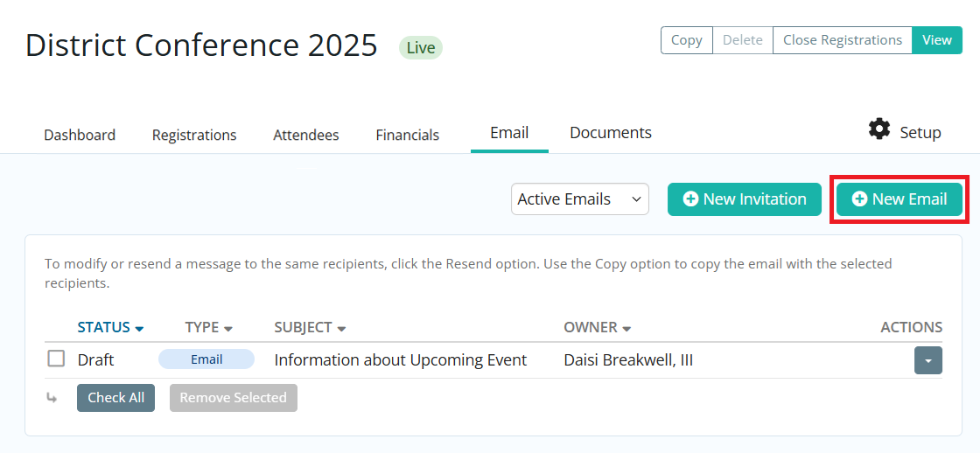Open the Active Emails filter dropdown

click(x=579, y=199)
